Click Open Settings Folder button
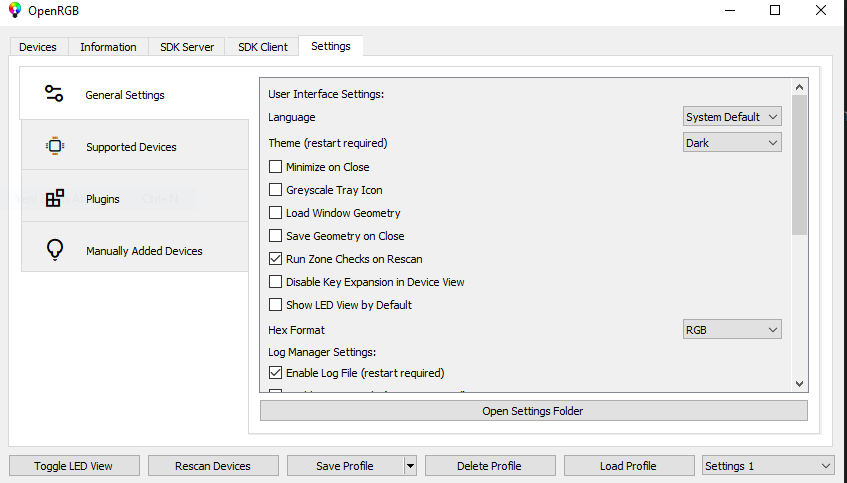847x483 pixels. (x=534, y=411)
